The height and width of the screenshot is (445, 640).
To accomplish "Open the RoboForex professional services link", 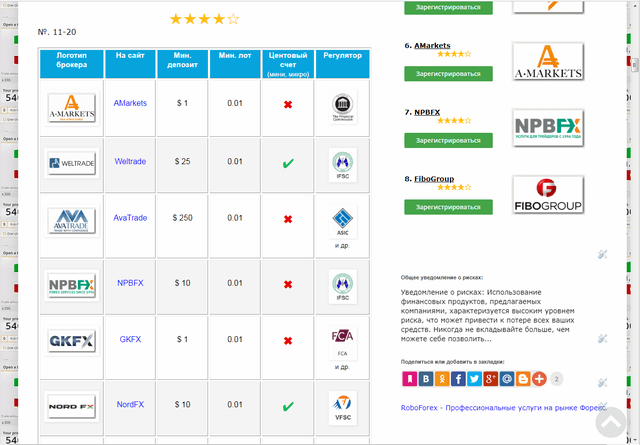I will point(503,407).
